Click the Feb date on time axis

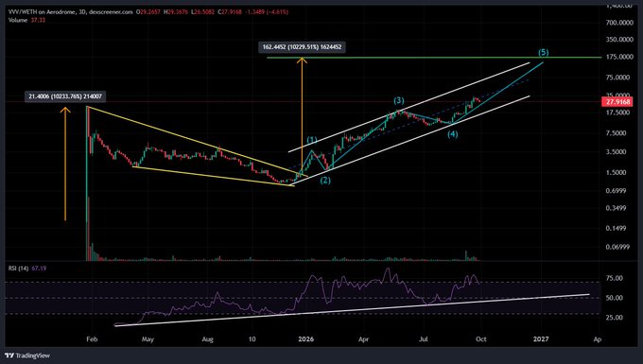point(92,339)
